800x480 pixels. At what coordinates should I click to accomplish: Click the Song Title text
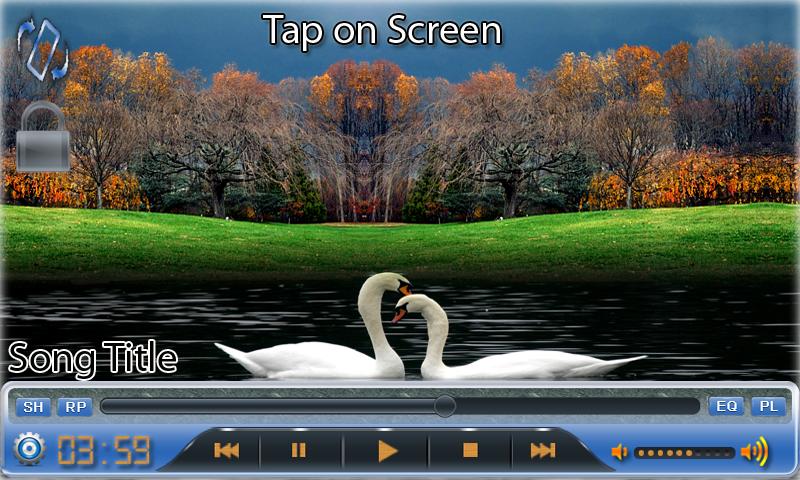coord(93,359)
